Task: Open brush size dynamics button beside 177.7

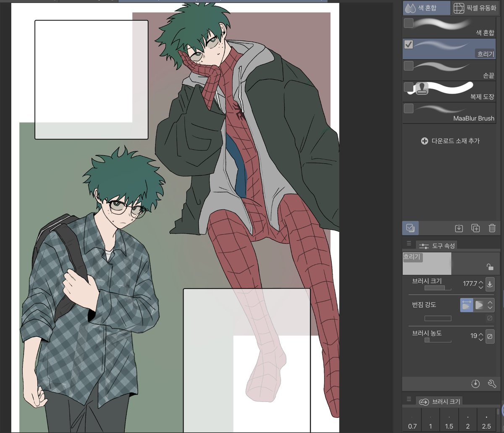Action: (490, 284)
